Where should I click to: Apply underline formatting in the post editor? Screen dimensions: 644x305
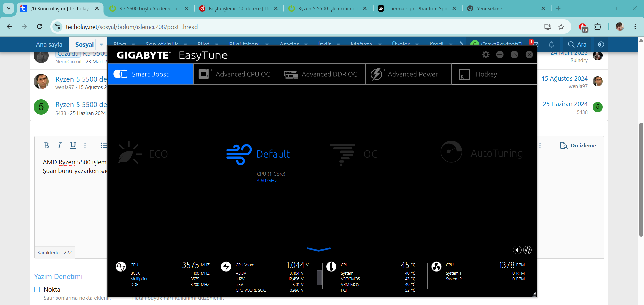[x=73, y=145]
